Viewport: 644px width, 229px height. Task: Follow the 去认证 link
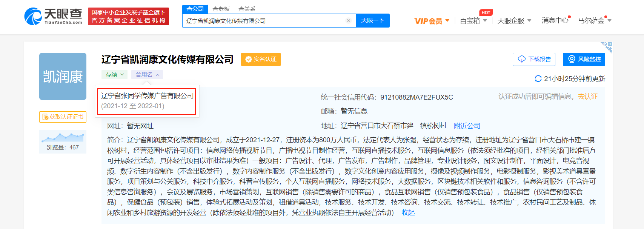click(x=588, y=97)
